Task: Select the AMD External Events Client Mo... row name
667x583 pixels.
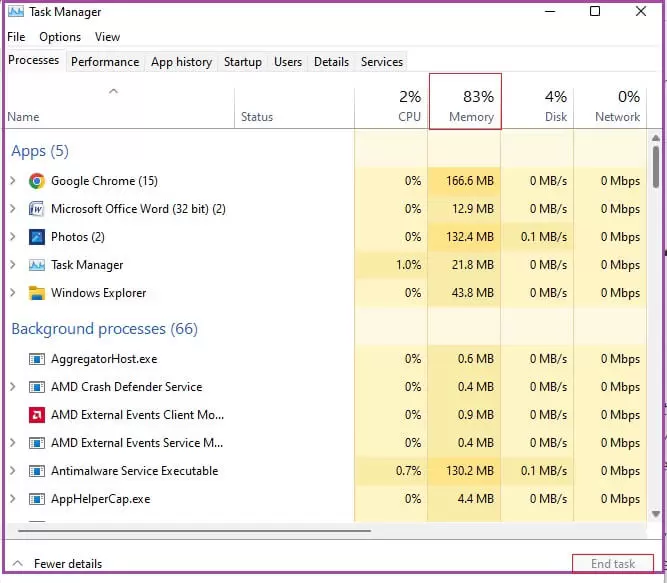Action: pyautogui.click(x=137, y=415)
